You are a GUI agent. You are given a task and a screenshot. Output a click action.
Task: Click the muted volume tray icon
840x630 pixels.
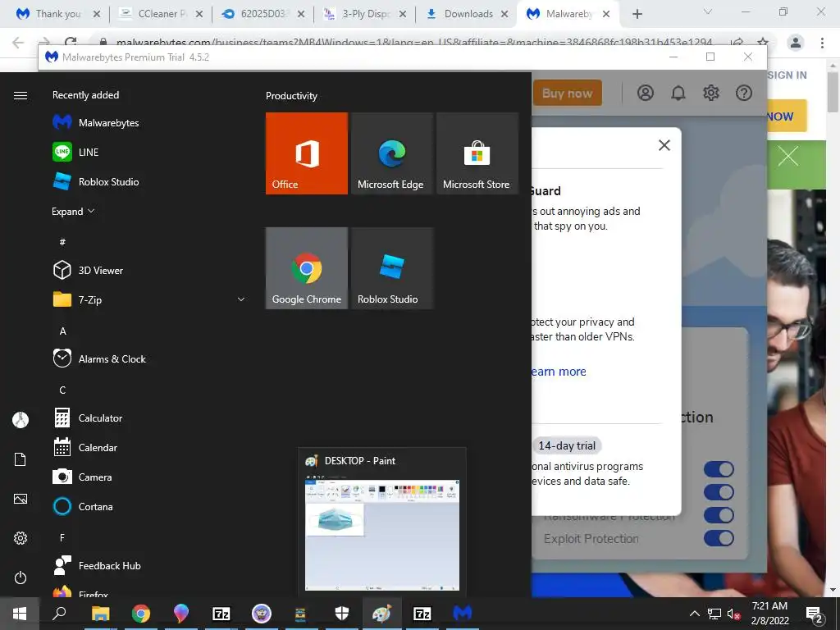(x=733, y=614)
